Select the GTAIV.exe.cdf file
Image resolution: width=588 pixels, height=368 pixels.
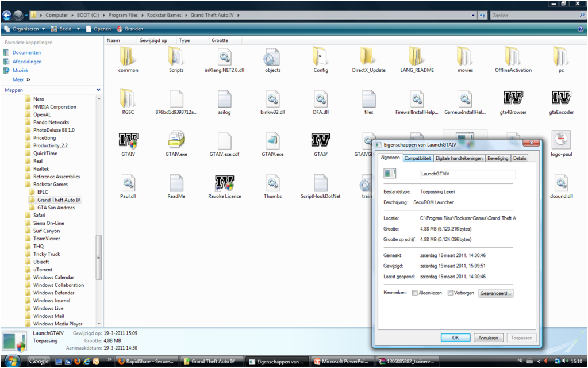[224, 144]
